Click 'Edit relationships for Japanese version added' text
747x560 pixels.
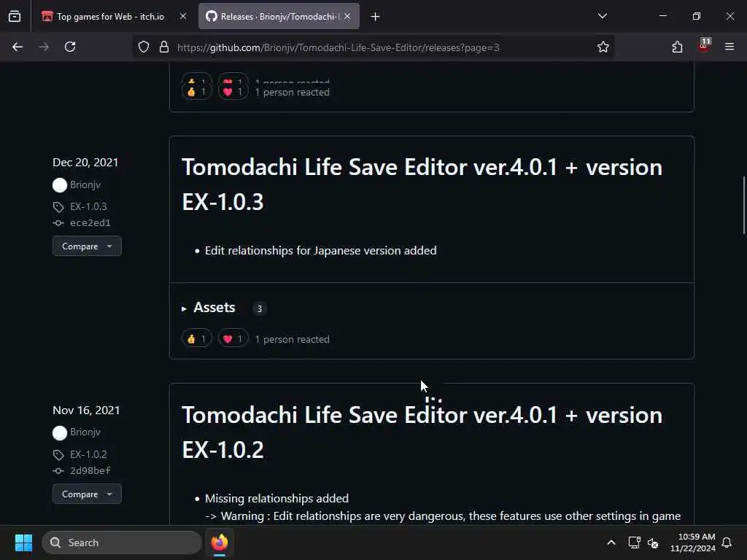coord(321,251)
